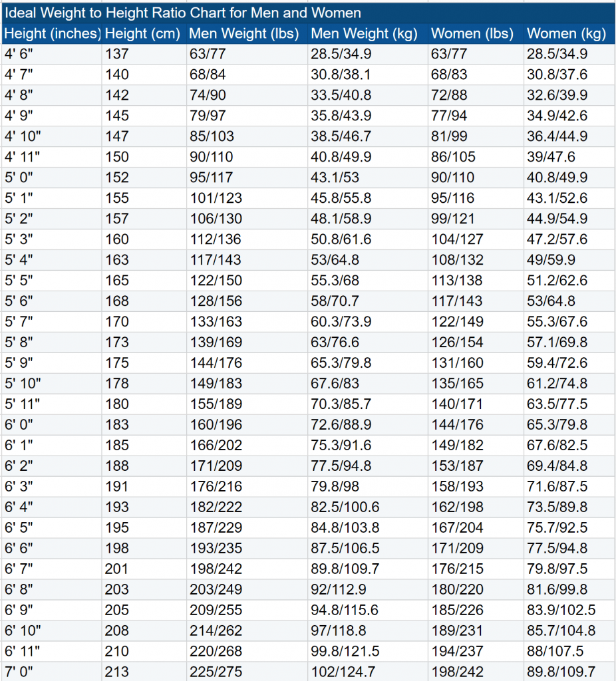Select the cell 72.6/88.9
This screenshot has height=681, width=616.
[367, 424]
